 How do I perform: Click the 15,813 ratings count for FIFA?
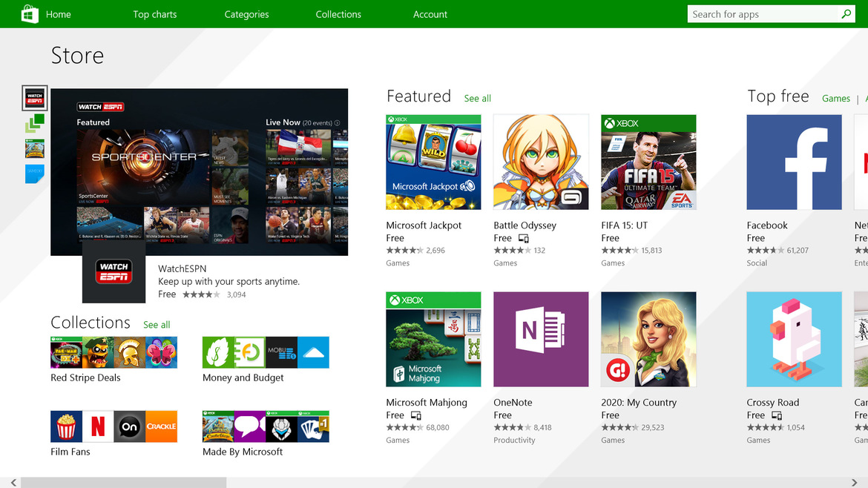(x=651, y=251)
